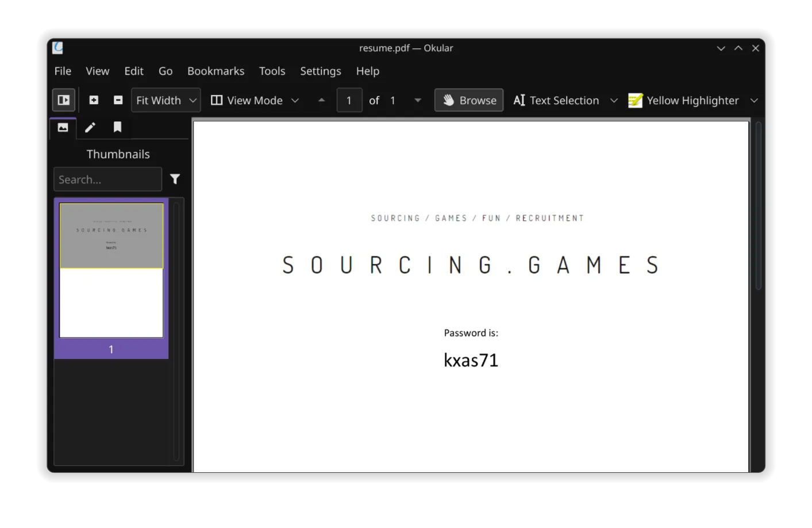Expand the Yellow Highlighter dropdown arrow

tap(754, 100)
